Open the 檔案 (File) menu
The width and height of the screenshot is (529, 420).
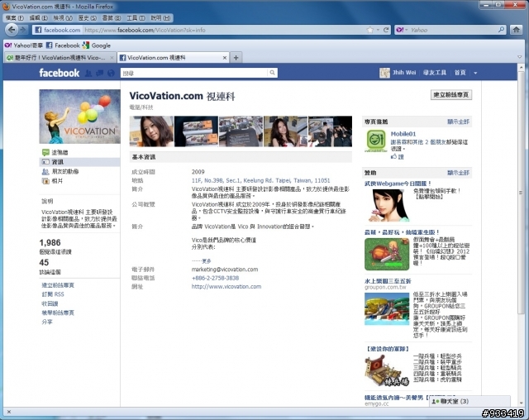pos(15,18)
